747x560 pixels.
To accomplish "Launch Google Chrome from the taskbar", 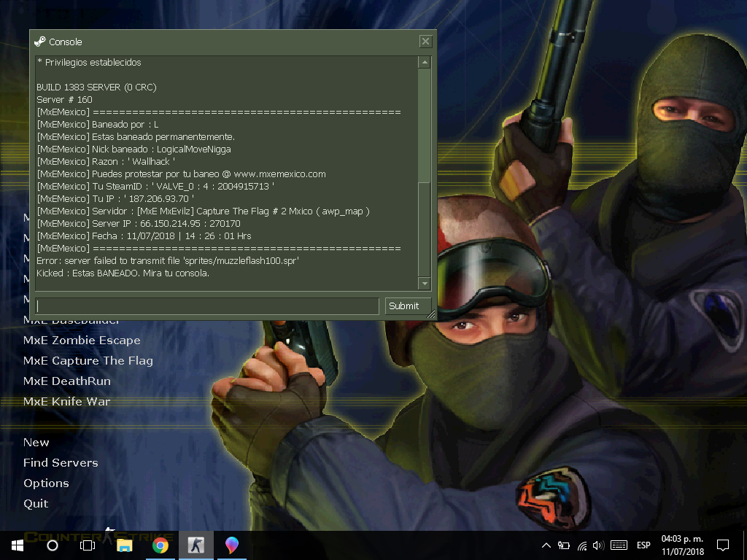I will 160,545.
